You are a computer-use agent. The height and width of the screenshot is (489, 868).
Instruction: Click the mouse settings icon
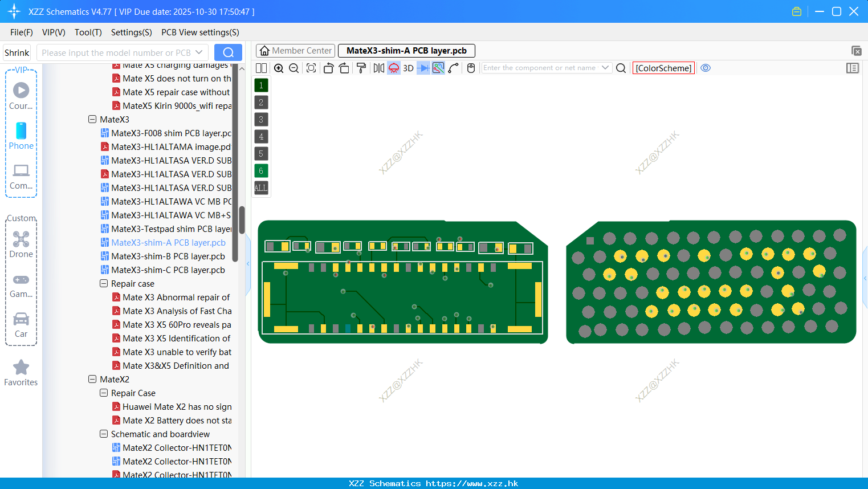[x=471, y=68]
